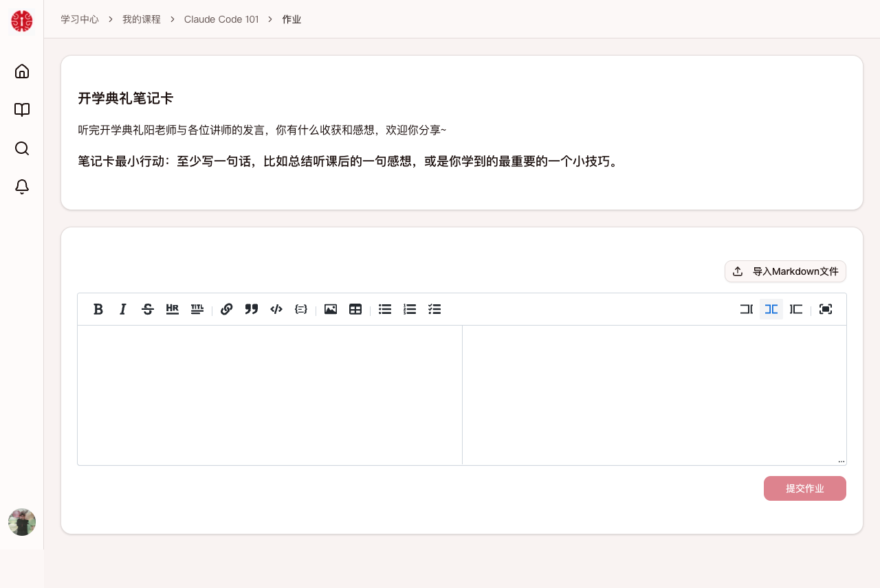The width and height of the screenshot is (880, 588).
Task: Insert a table using the table icon
Action: click(x=355, y=309)
